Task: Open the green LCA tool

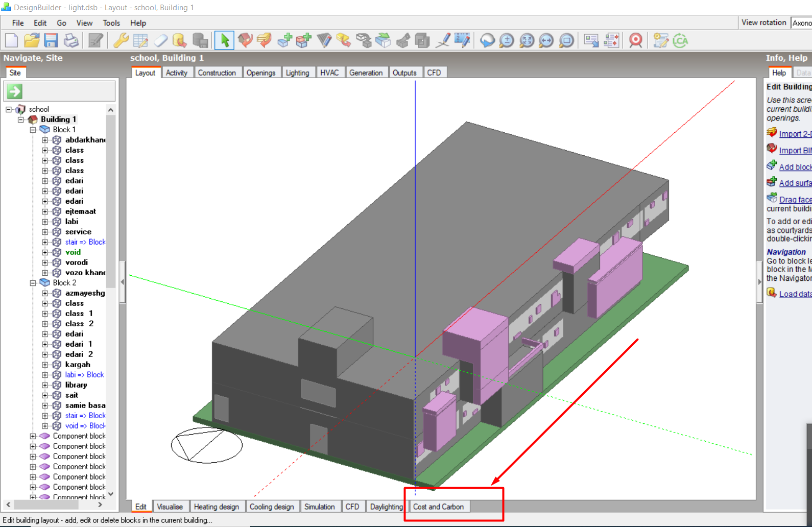Action: [x=680, y=40]
